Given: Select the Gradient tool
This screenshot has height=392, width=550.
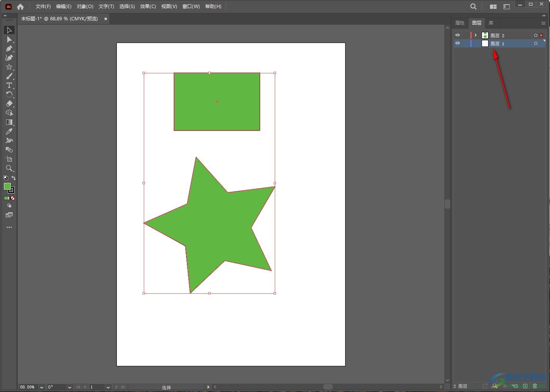Looking at the screenshot, I should [9, 122].
